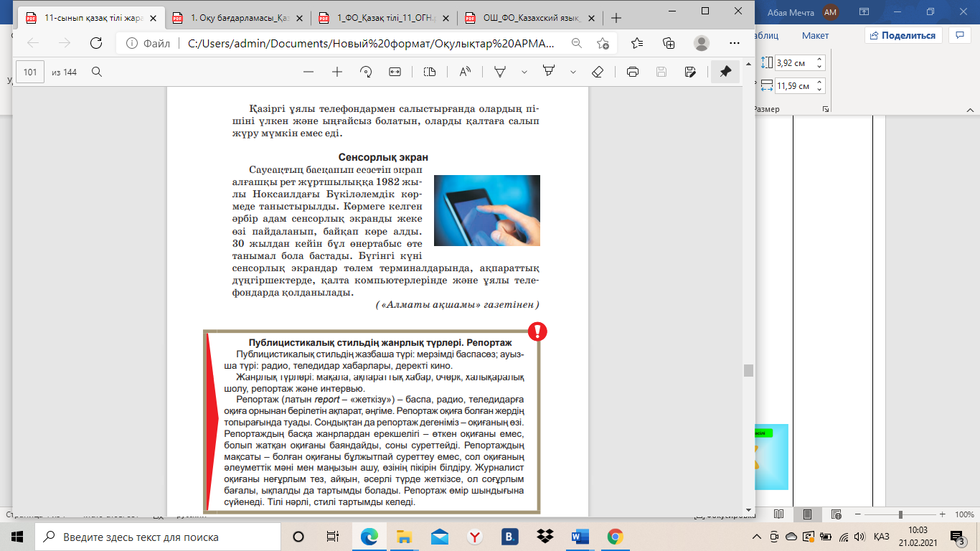
Task: Zoom in the PDF page
Action: click(x=337, y=72)
